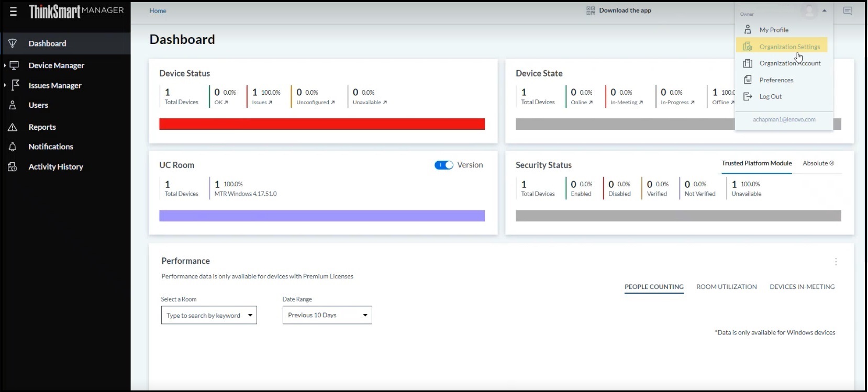Switch to Absolute tab
The image size is (868, 392).
[x=818, y=163]
